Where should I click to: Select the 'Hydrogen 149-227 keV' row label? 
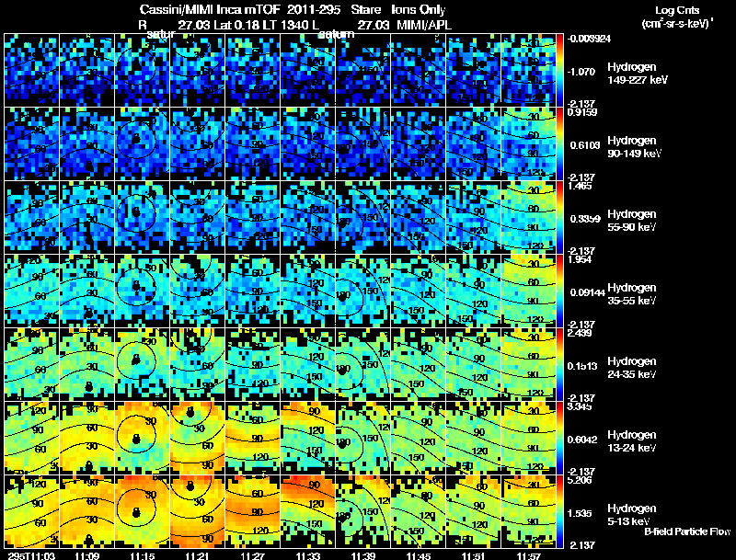[x=638, y=74]
